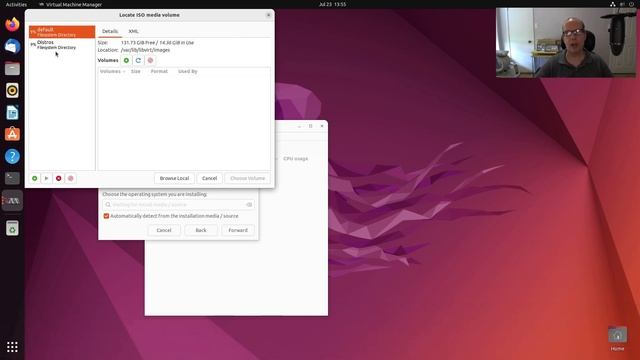Show Applications grid
The height and width of the screenshot is (360, 640).
tap(12, 347)
